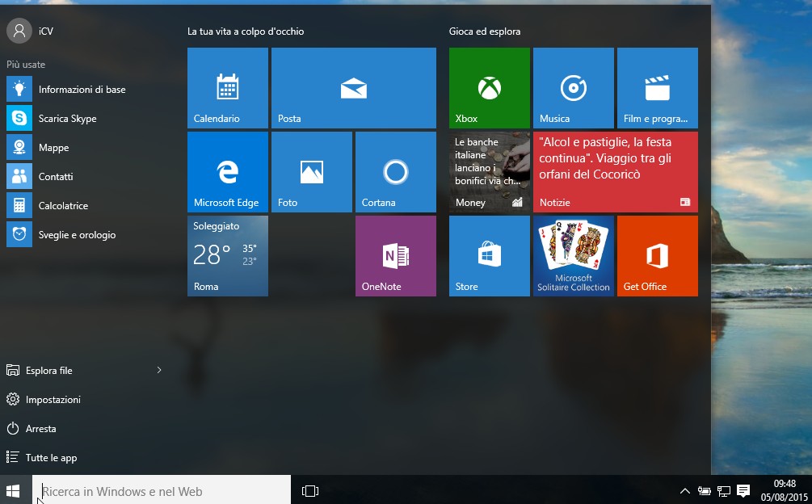This screenshot has height=504, width=812.
Task: Click the battery power tray icon
Action: 704,490
